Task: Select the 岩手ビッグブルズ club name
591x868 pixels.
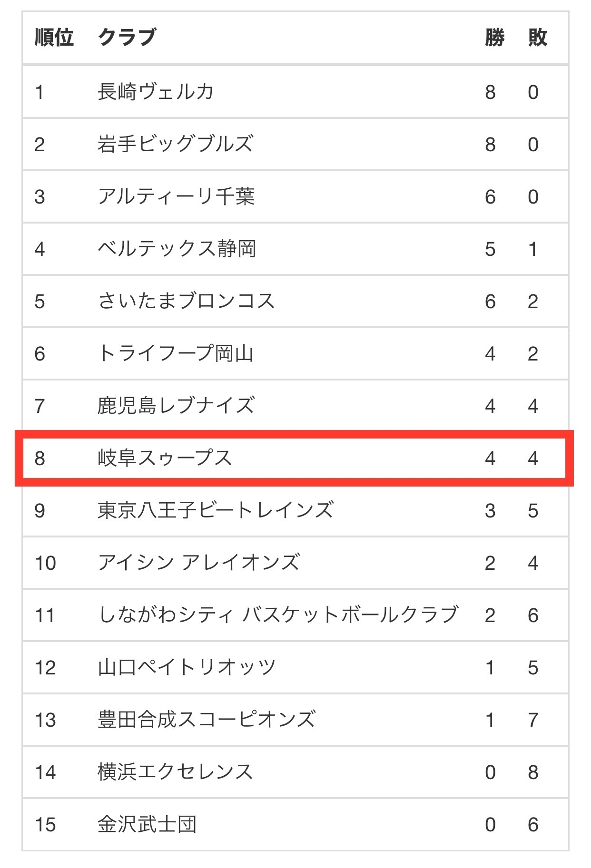Action: click(x=175, y=144)
